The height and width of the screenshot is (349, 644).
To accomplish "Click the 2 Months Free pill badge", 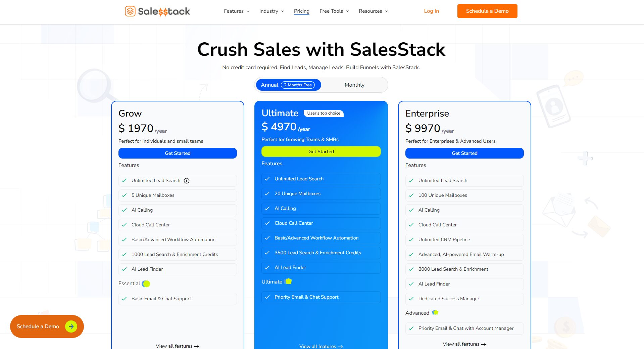I will click(x=298, y=85).
